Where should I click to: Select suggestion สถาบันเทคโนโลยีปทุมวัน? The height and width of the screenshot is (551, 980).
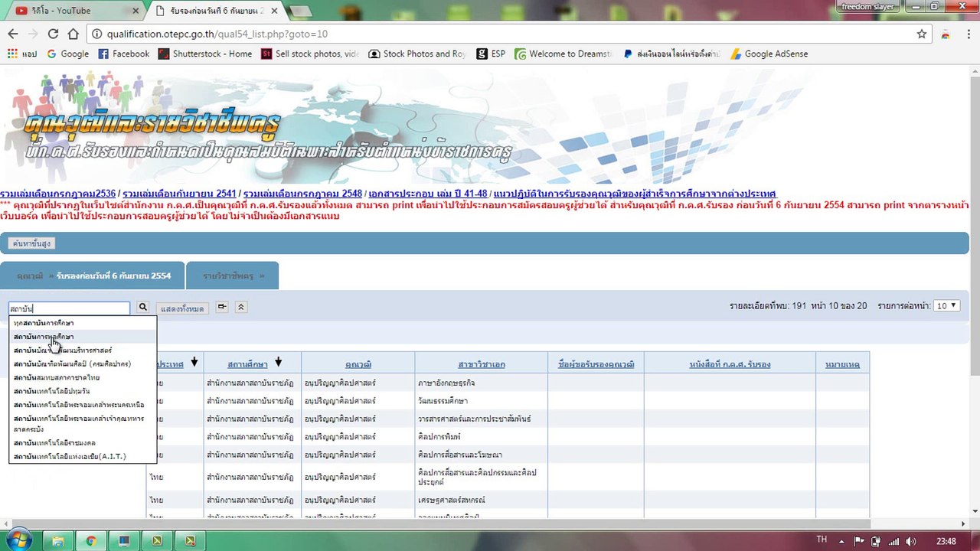coord(83,392)
